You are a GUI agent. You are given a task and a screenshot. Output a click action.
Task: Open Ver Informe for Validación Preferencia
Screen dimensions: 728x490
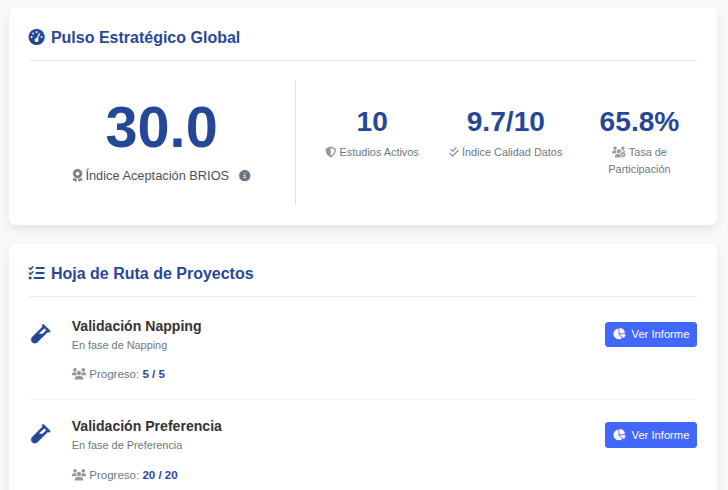tap(650, 435)
